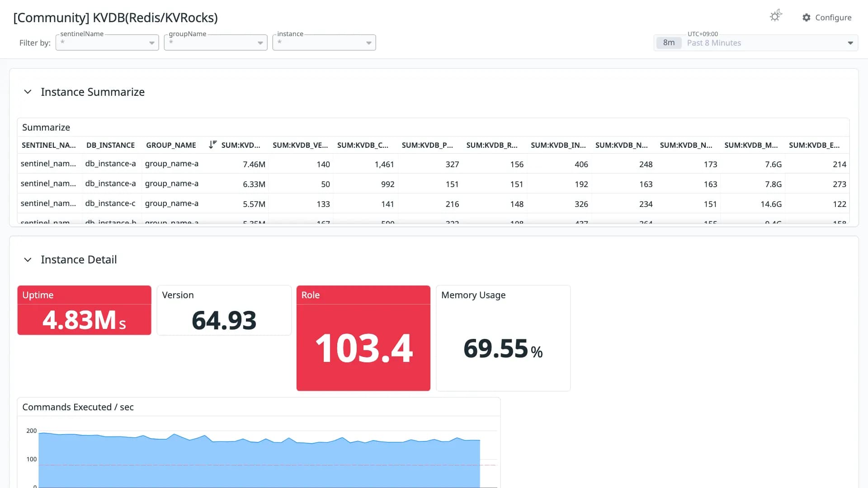868x488 pixels.
Task: Open the instance filter dropdown
Action: click(x=324, y=42)
